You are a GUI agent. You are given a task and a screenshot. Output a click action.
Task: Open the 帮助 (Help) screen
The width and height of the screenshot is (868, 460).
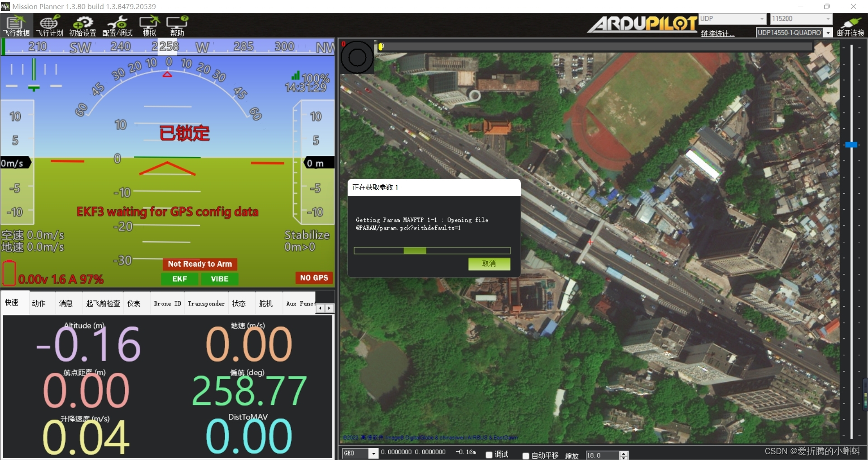[x=177, y=26]
